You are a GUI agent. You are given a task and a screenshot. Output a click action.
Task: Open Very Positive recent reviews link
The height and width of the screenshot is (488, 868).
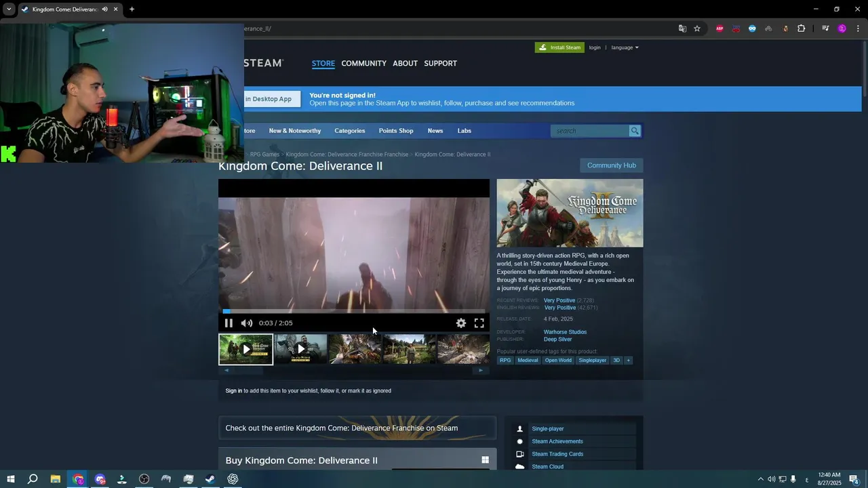click(559, 300)
